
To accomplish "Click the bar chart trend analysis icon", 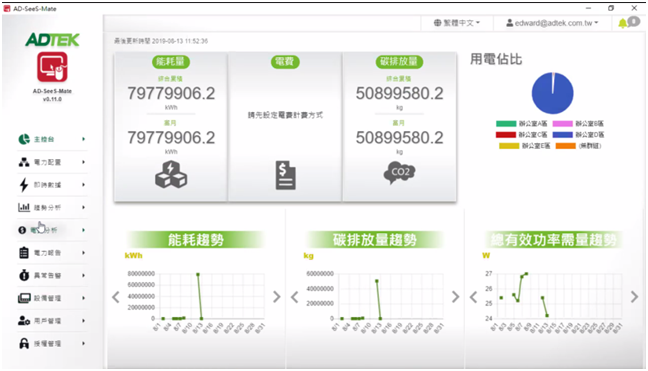I will click(24, 207).
